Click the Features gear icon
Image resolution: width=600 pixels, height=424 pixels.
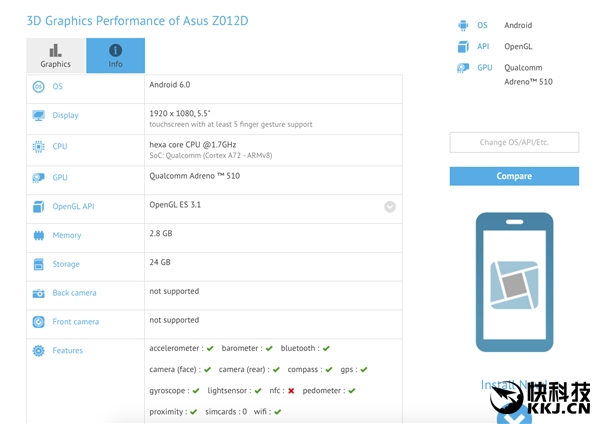click(38, 351)
